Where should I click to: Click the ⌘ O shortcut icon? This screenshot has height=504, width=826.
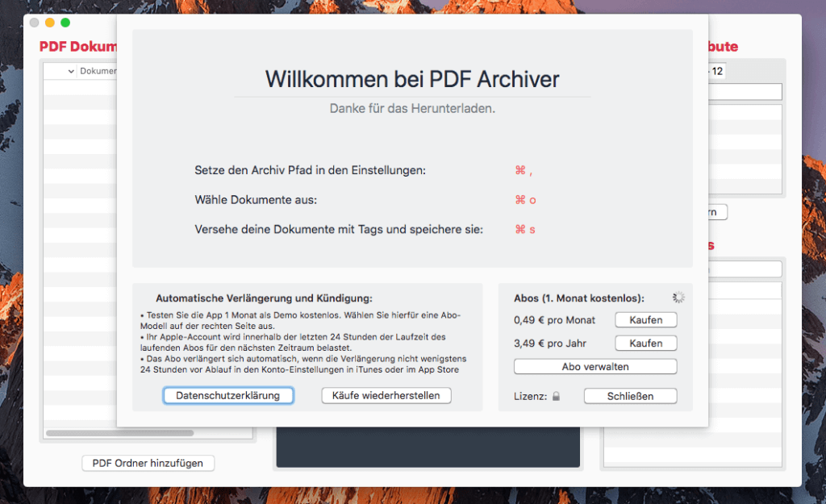tap(524, 200)
